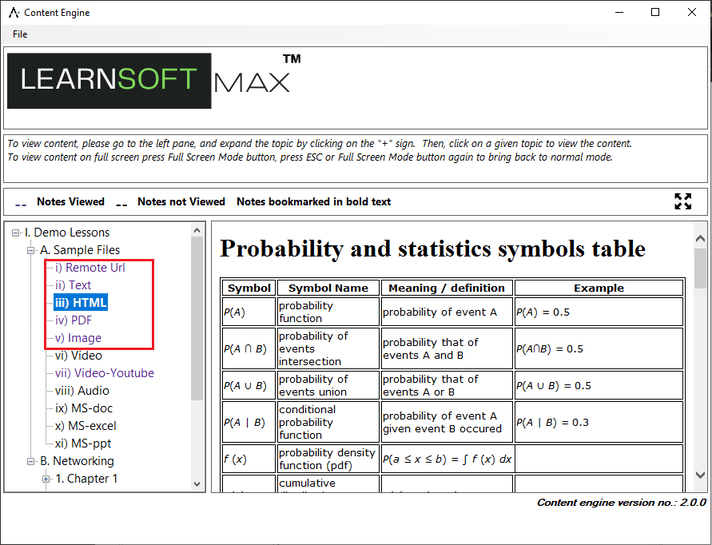
Task: Open the iv) PDF lesson
Action: point(74,320)
